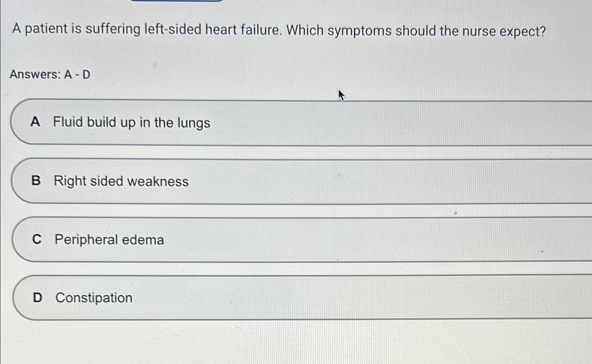Screen dimensions: 592x364
Task: Click the letter B label on second option
Action: tap(37, 181)
